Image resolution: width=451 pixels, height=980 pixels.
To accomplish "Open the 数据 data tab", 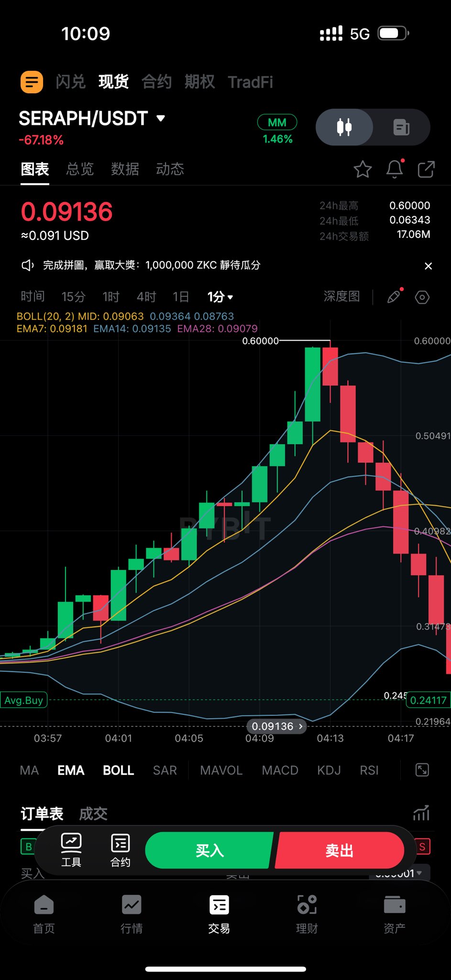I will (x=125, y=169).
